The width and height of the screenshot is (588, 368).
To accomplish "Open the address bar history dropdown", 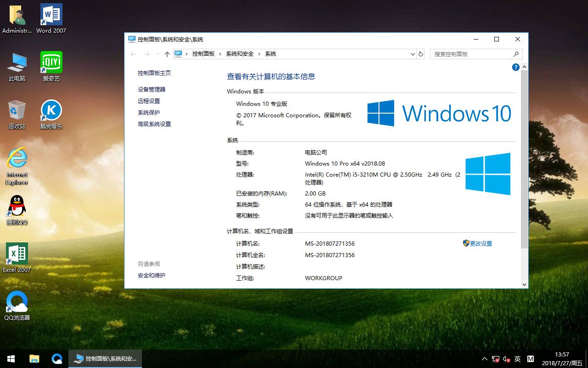I will (x=413, y=54).
